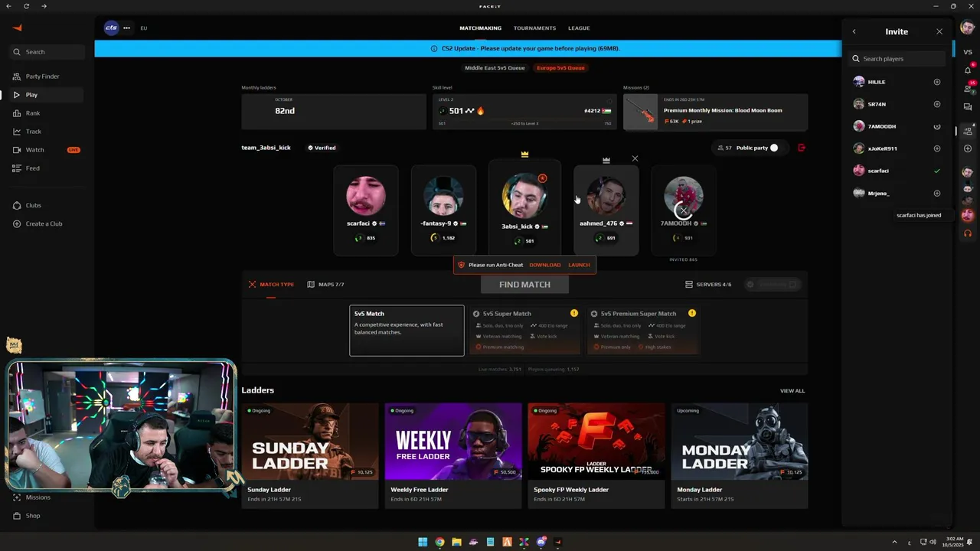Open the Sunday Ladder card
Image resolution: width=980 pixels, height=551 pixels.
[310, 455]
